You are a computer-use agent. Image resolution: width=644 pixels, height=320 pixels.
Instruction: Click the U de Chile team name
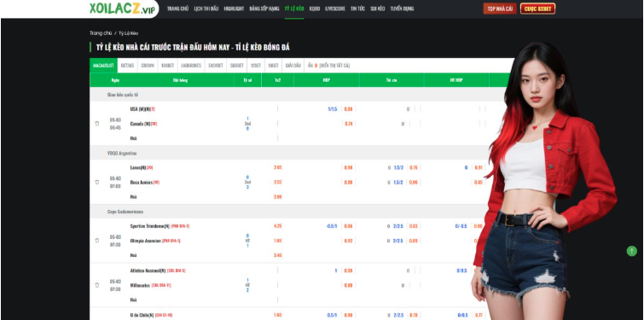tap(142, 315)
